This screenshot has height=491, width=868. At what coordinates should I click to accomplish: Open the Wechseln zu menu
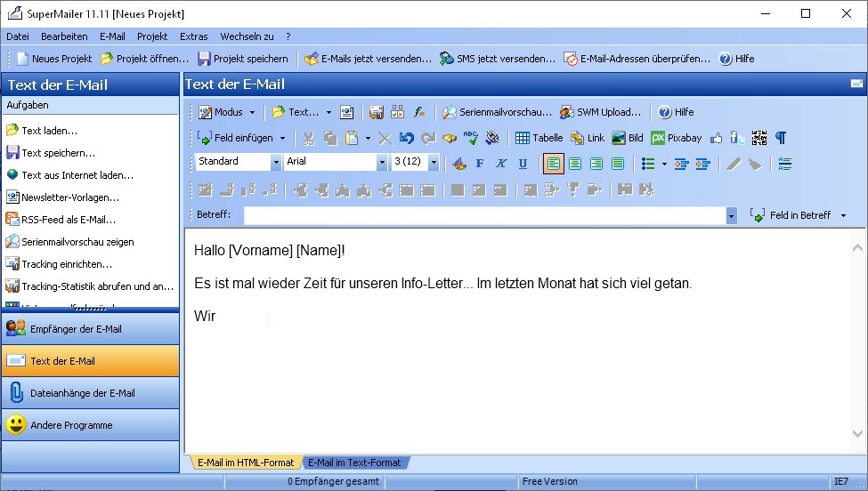[x=247, y=36]
